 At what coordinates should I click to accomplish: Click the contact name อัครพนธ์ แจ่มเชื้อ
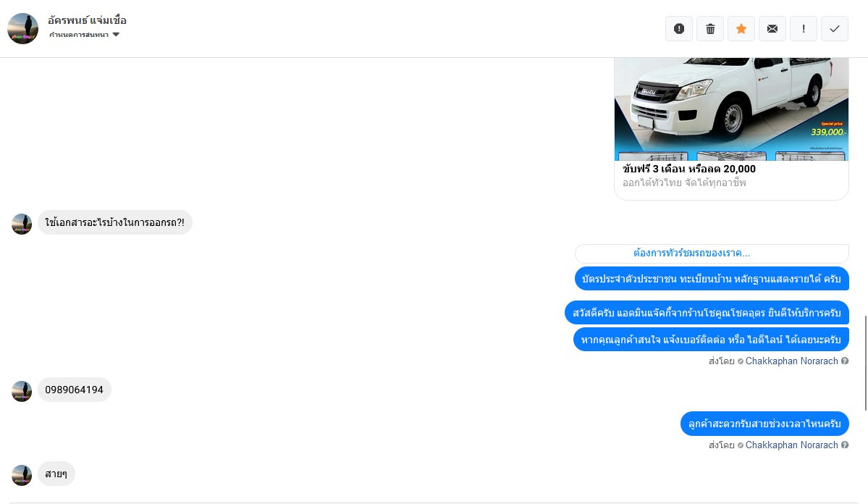87,20
